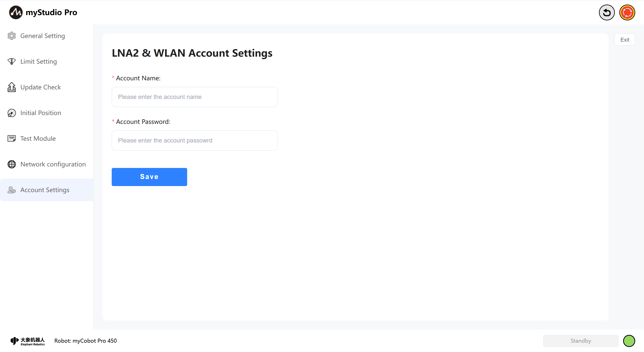Open the Network configuration menu item

tap(53, 164)
